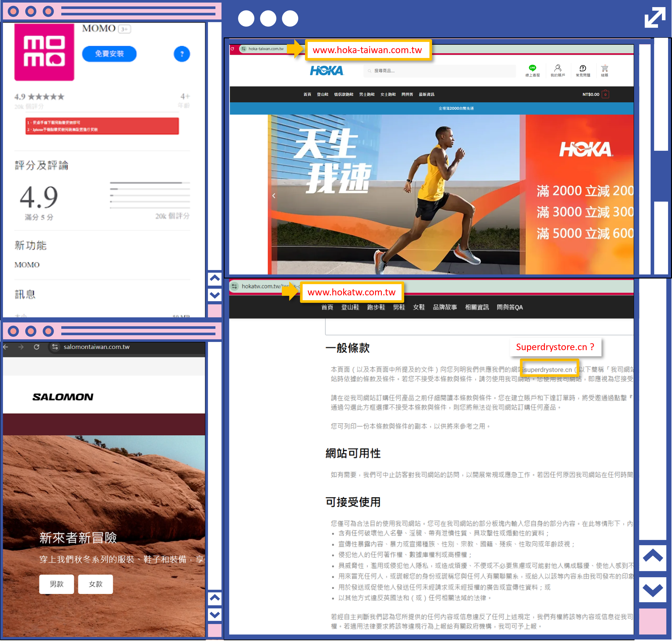
Task: Click the 3+ age rating badge next to MOMO
Action: [x=124, y=29]
